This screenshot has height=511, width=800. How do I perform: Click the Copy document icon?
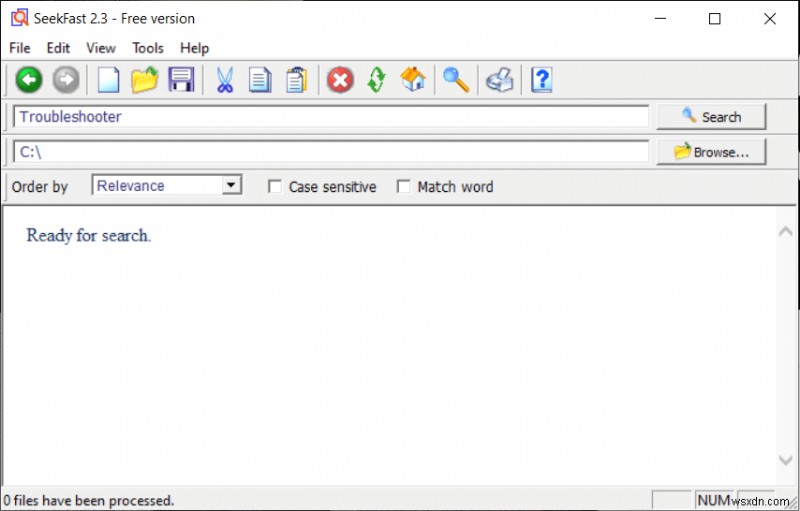pyautogui.click(x=260, y=80)
